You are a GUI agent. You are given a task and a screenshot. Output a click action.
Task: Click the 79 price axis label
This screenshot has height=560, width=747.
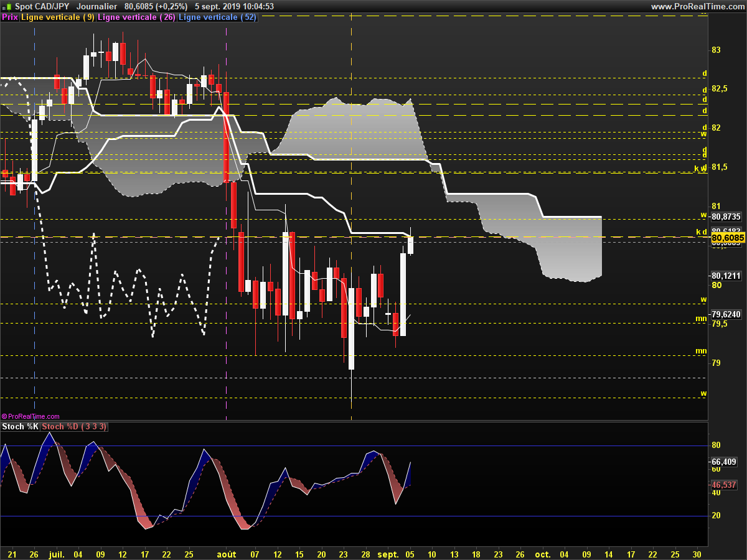716,363
